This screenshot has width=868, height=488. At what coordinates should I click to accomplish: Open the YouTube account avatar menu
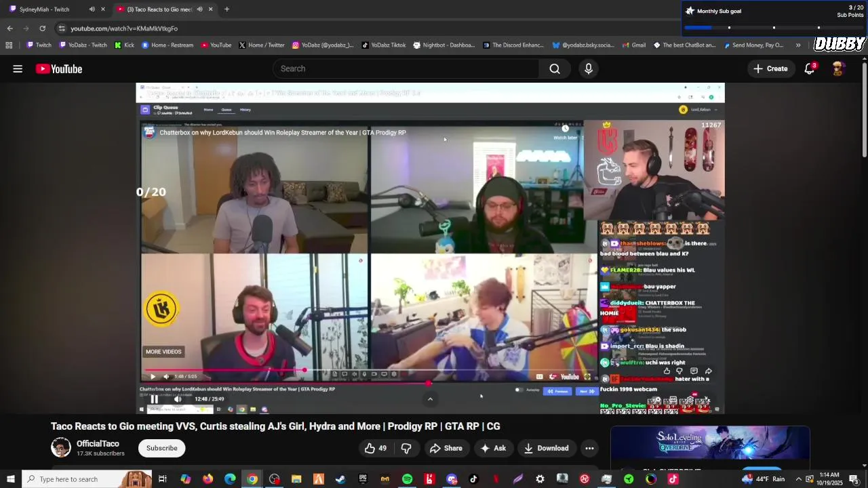(838, 68)
